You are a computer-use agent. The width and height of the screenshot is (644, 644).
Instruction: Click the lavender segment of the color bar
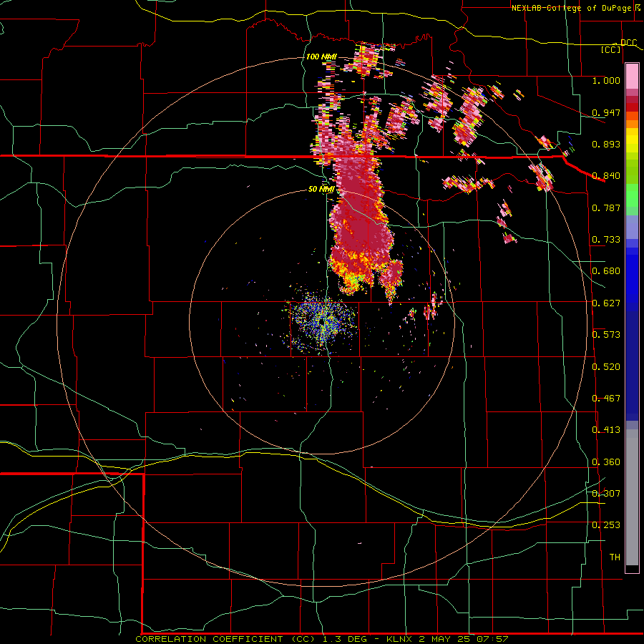coord(632,228)
